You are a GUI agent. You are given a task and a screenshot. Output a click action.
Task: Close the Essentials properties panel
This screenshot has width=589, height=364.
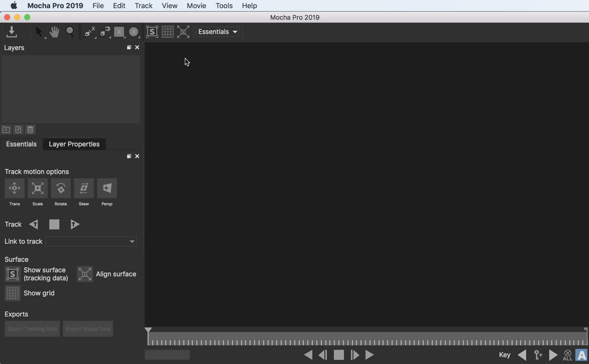(x=137, y=156)
